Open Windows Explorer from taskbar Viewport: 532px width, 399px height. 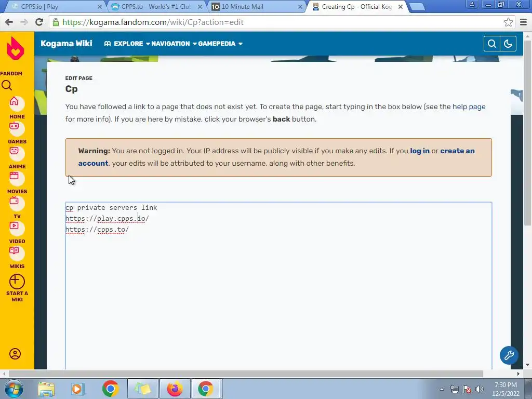pos(46,389)
